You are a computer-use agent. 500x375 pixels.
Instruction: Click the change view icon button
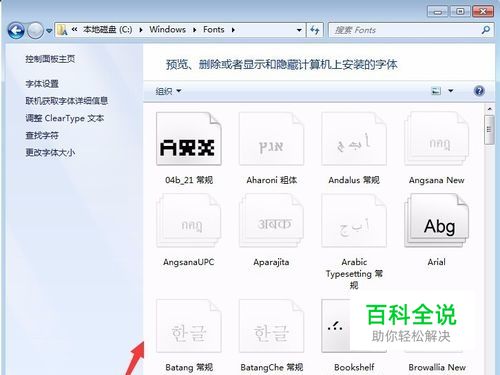coord(436,91)
